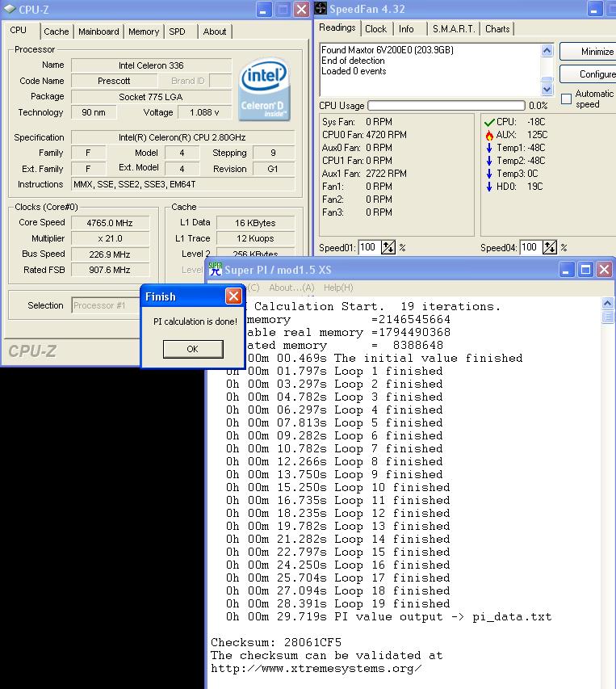Click the CPU Usage progress bar
Viewport: 616px width, 689px height.
(446, 106)
